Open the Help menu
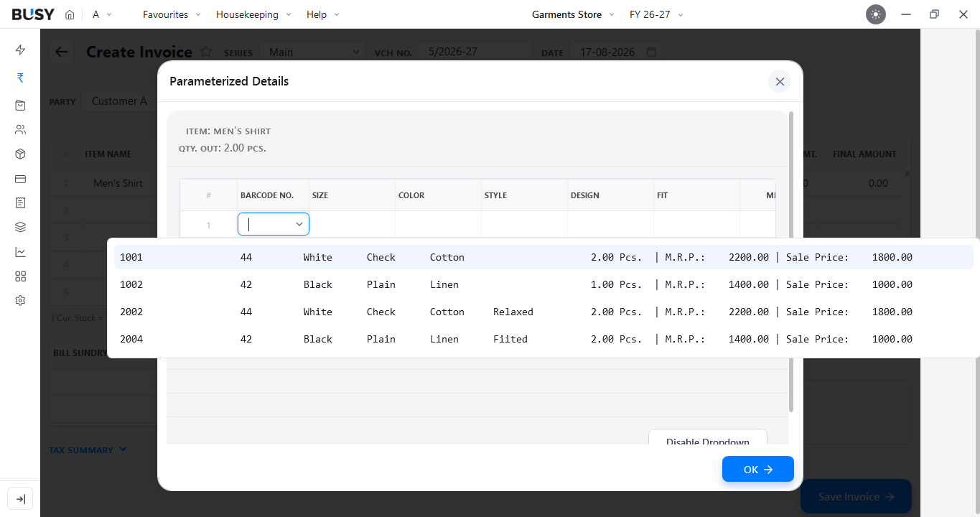 [323, 14]
